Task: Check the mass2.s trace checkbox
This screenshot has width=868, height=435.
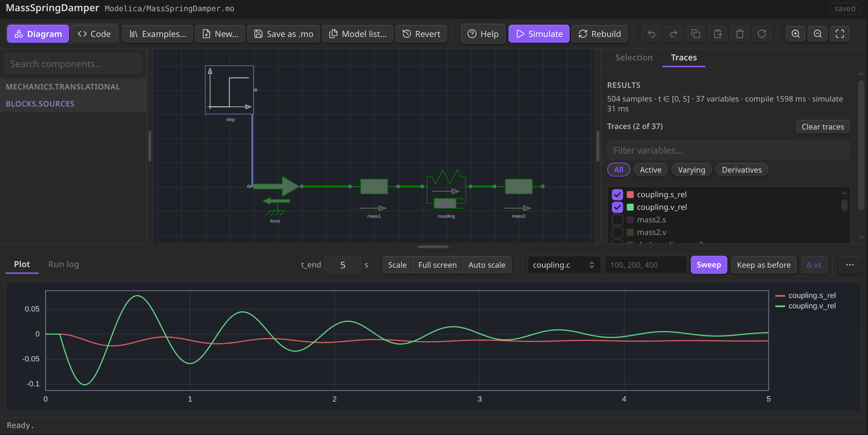Action: 617,220
